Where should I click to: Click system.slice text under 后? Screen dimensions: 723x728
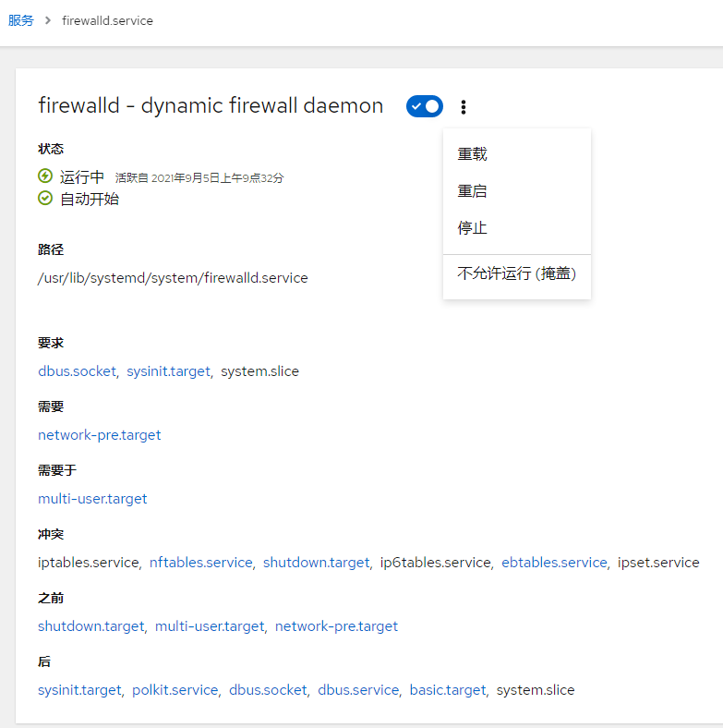point(536,690)
